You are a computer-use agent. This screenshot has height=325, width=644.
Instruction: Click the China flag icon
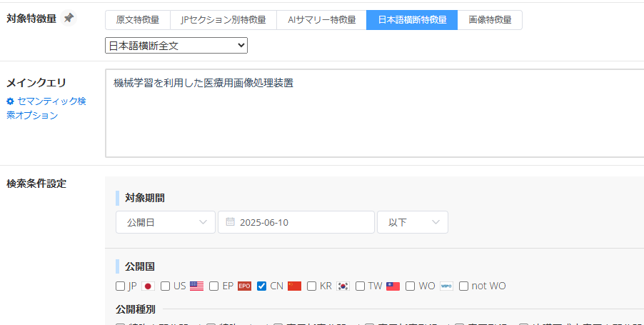click(294, 286)
